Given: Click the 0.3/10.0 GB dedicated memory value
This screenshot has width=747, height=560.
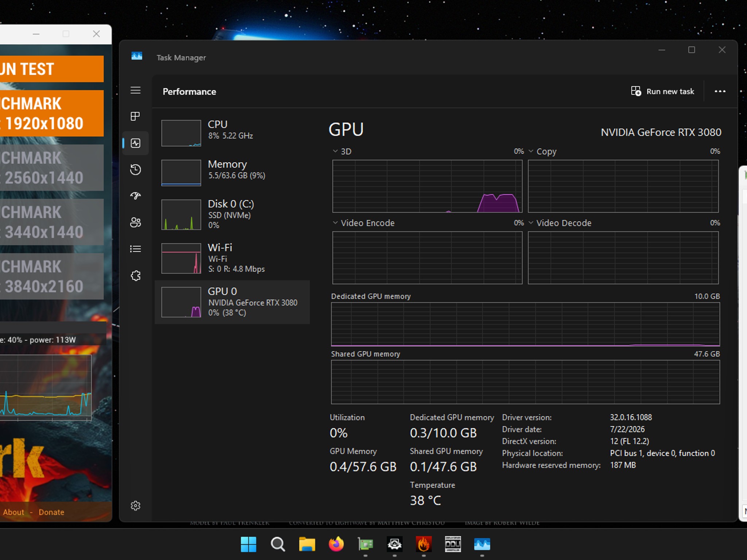Looking at the screenshot, I should point(443,433).
